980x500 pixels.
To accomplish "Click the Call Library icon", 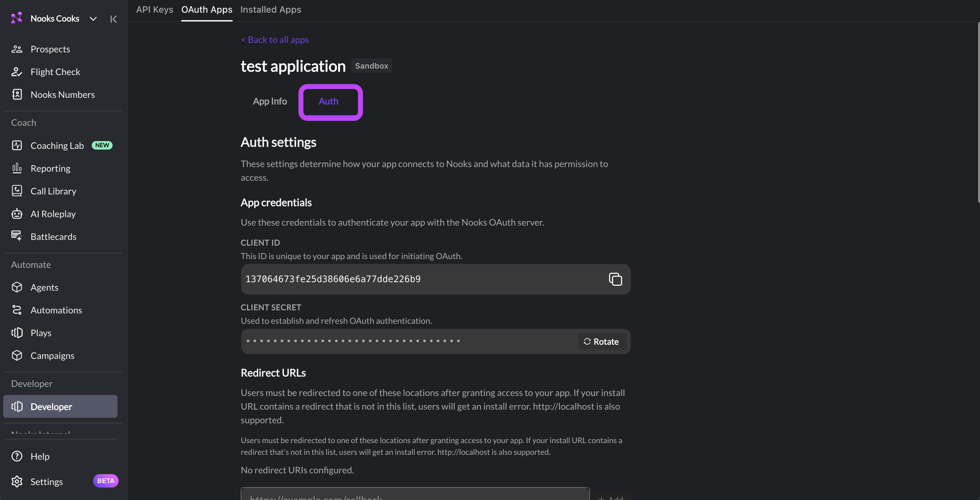I will [x=17, y=191].
